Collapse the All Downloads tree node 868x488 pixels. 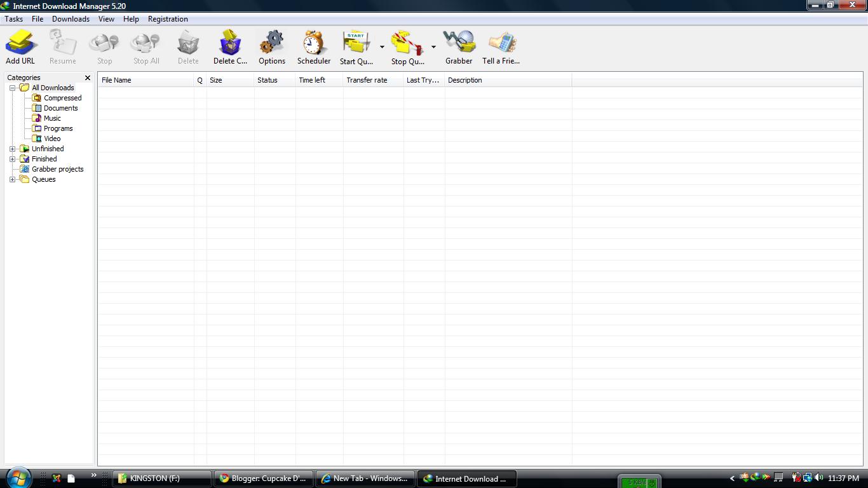(x=12, y=88)
